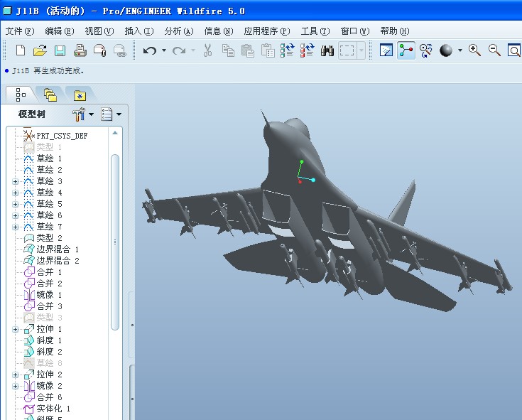The image size is (522, 420).
Task: Toggle the spin center display button
Action: coord(406,50)
